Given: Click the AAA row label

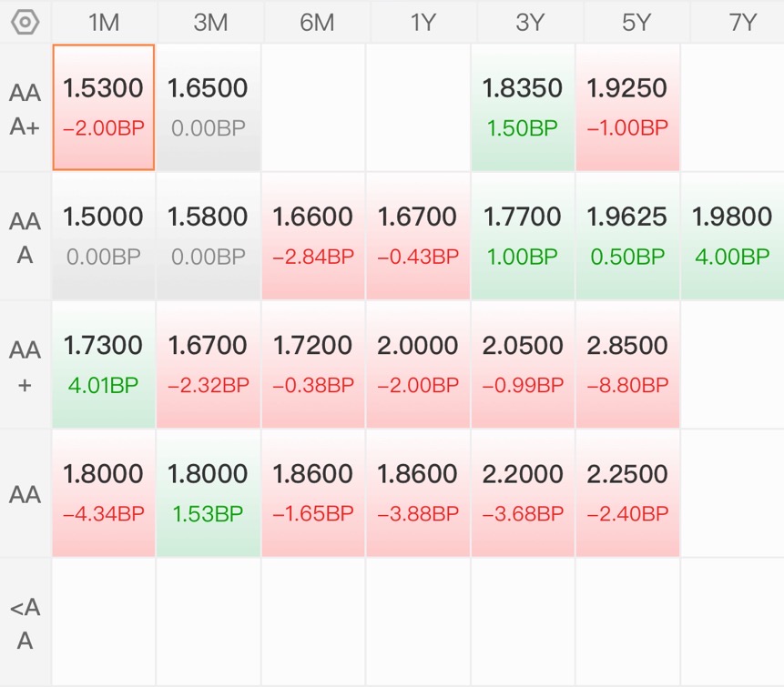Looking at the screenshot, I should (25, 237).
